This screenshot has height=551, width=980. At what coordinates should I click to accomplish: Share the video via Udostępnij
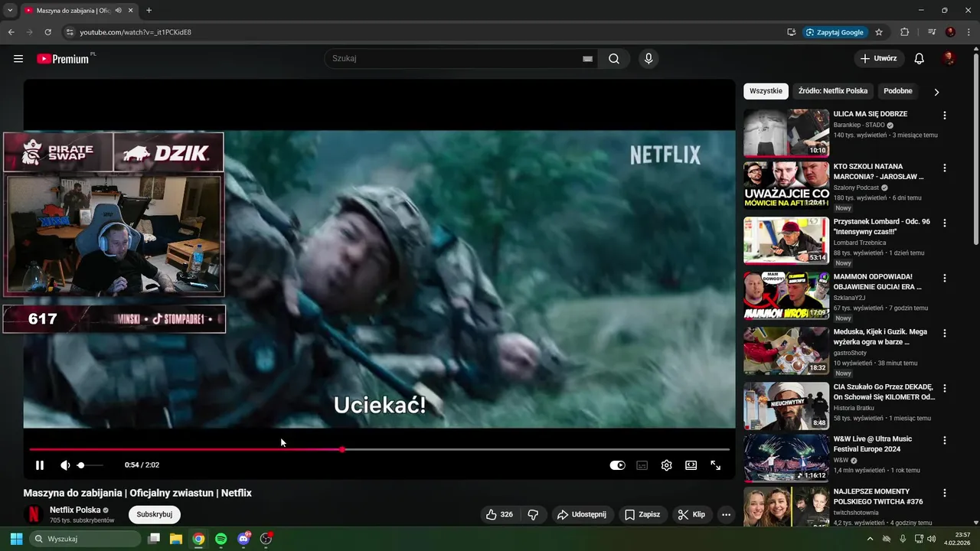tap(582, 515)
